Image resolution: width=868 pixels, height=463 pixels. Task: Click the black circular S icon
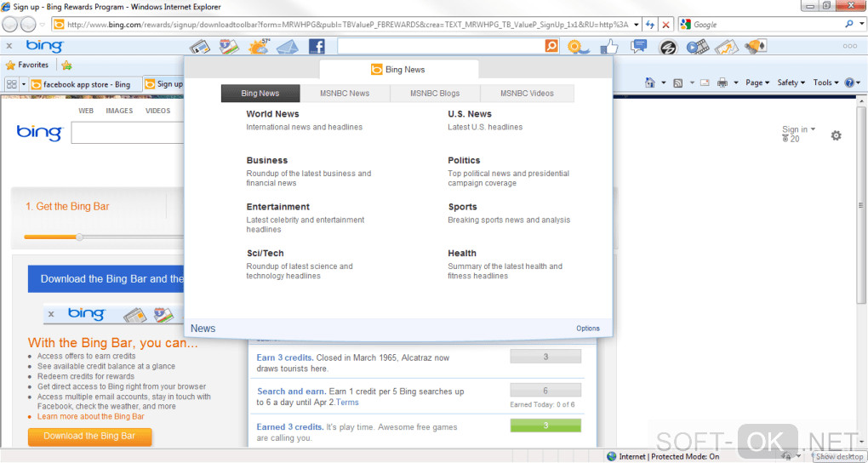click(x=668, y=47)
